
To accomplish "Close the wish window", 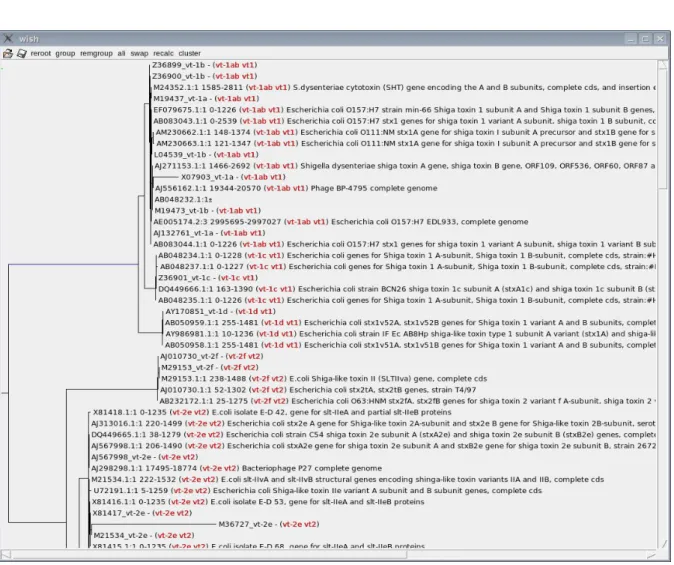I will (660, 39).
